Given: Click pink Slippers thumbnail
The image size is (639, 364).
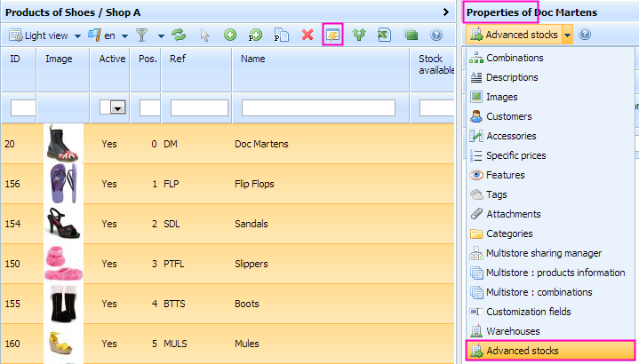Looking at the screenshot, I should click(63, 264).
